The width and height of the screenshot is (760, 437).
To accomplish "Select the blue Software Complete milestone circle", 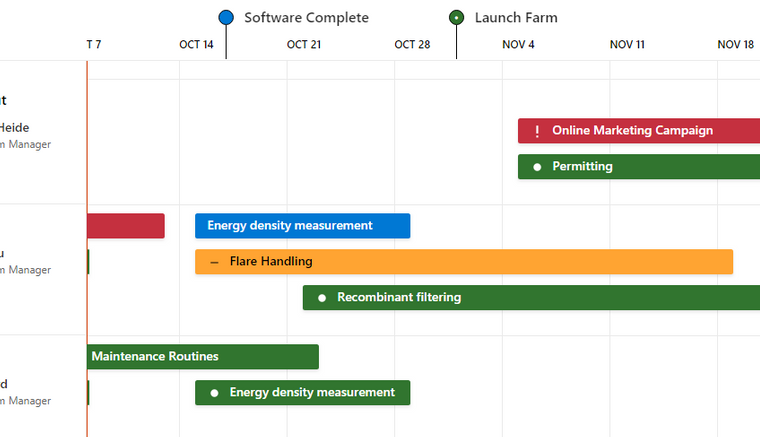I will coord(226,17).
